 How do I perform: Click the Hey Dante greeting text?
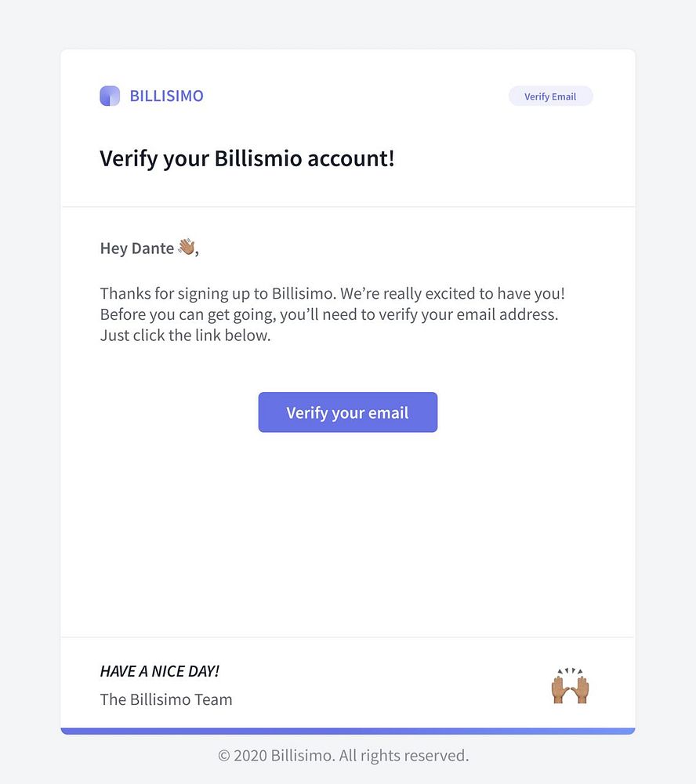pos(137,249)
